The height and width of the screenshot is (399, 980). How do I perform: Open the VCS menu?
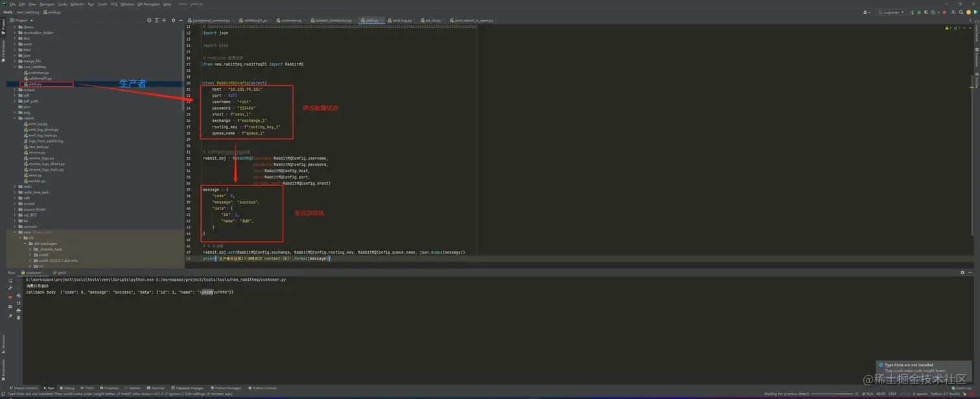[114, 4]
